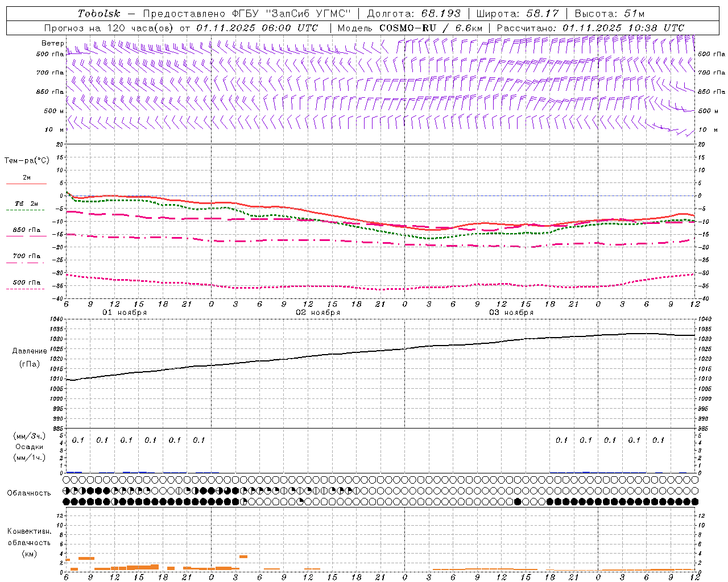Click the Высота: 51м value
The image size is (728, 582).
pyautogui.click(x=610, y=14)
